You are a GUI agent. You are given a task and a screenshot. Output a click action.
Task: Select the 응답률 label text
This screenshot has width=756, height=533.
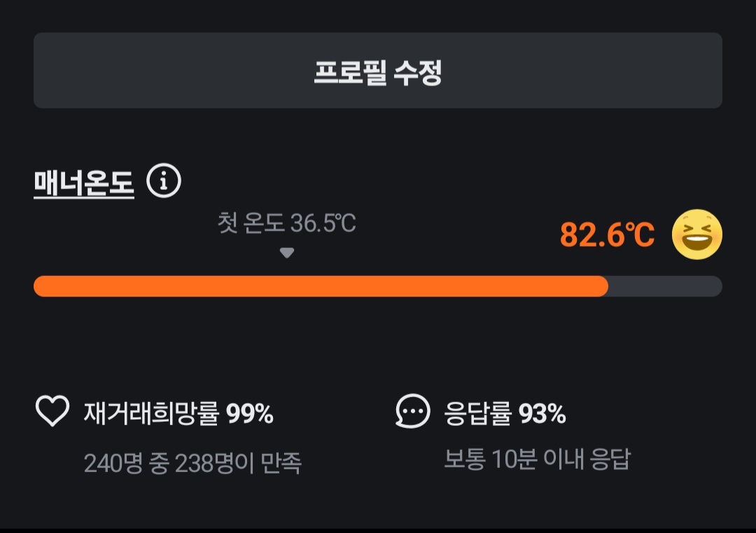tap(477, 414)
